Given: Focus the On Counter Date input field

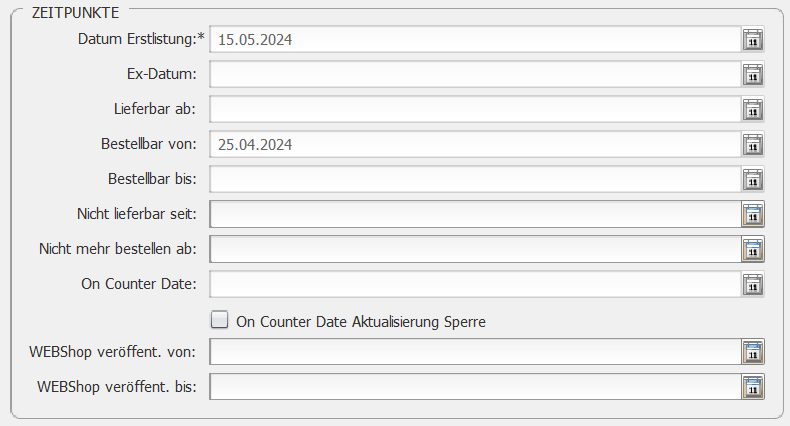Looking at the screenshot, I should point(475,284).
